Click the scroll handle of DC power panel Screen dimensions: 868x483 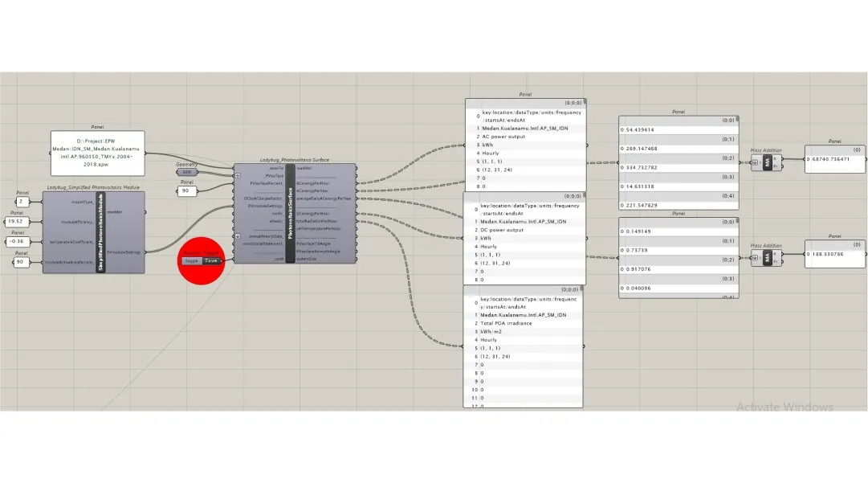(584, 195)
